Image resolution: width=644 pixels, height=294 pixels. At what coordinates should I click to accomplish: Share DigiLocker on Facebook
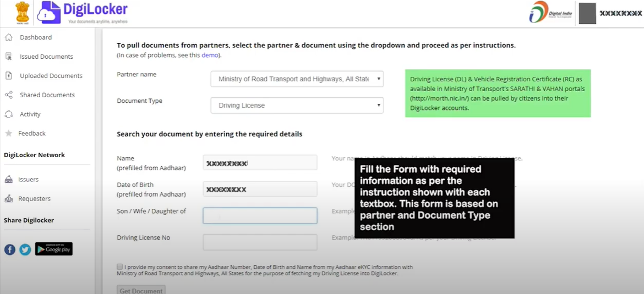(10, 249)
